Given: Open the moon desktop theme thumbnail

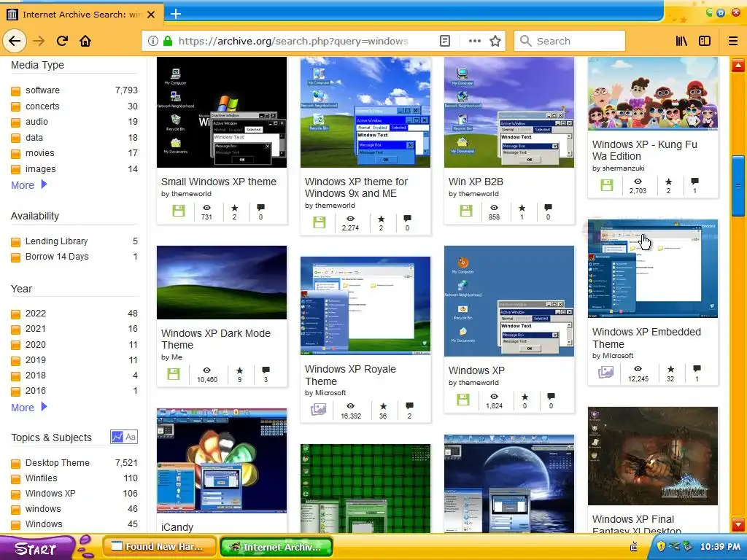Looking at the screenshot, I should click(x=508, y=483).
